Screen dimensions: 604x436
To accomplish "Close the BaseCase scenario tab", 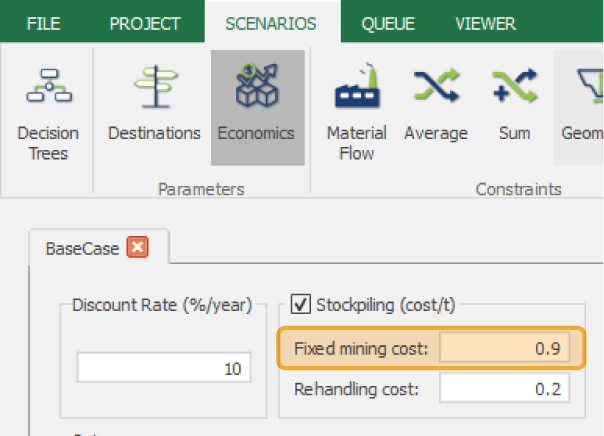I will coord(138,248).
